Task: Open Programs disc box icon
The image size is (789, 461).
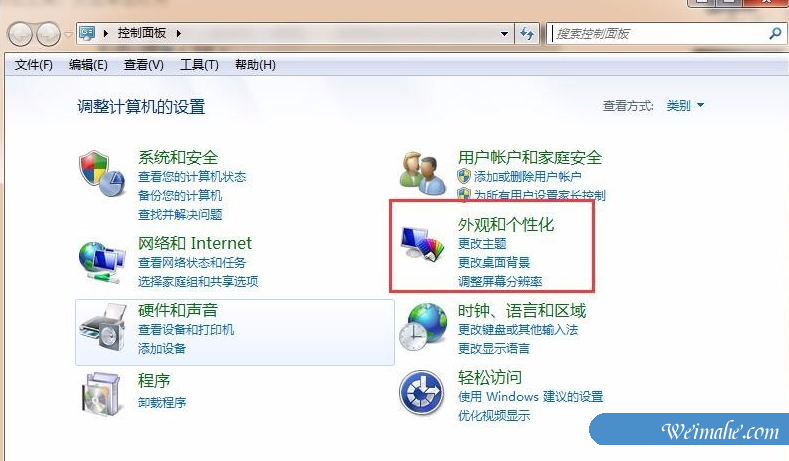Action: (102, 394)
